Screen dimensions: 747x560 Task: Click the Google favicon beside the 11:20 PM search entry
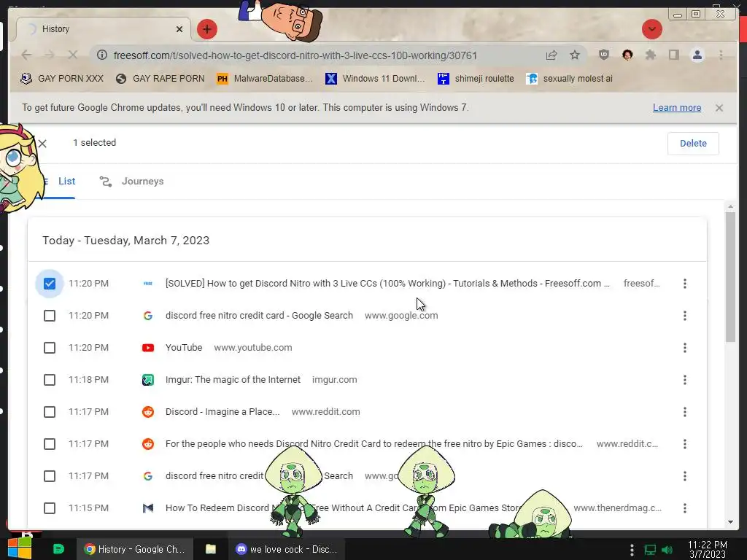[148, 316]
